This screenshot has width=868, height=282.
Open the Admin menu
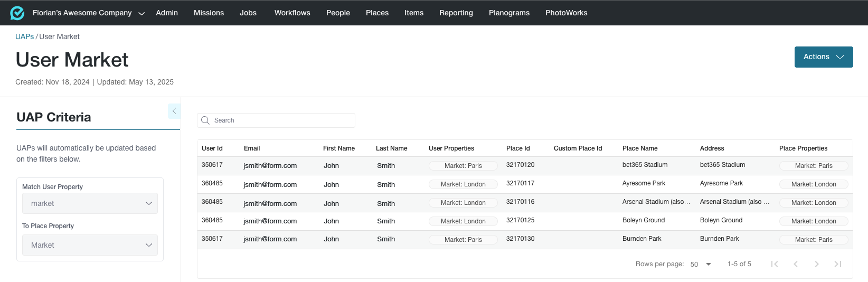(x=167, y=13)
